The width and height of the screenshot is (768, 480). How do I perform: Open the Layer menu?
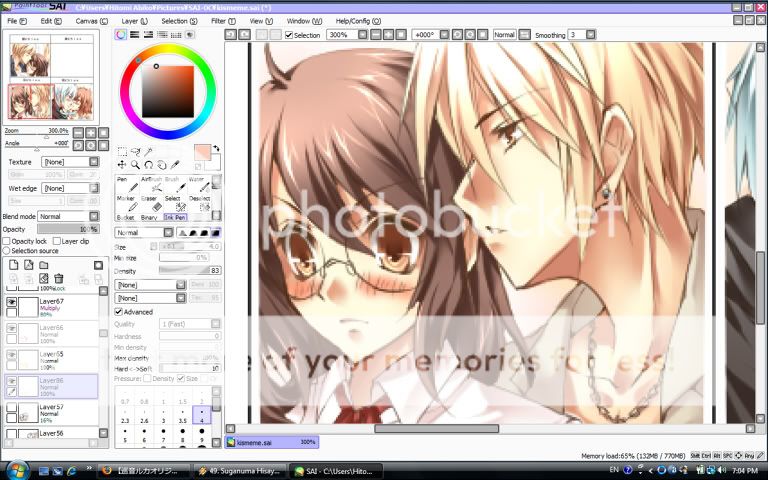point(134,21)
